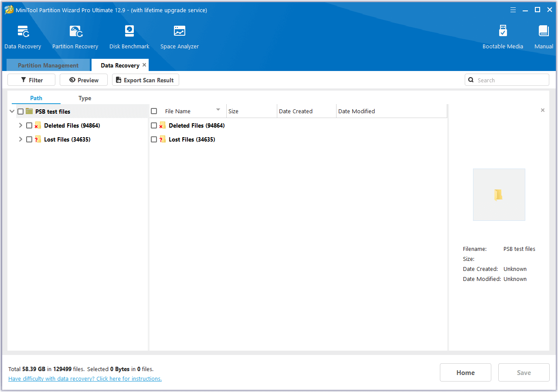Check Lost Files (34635) in the file list
Screen dimensions: 558x392
(154, 139)
